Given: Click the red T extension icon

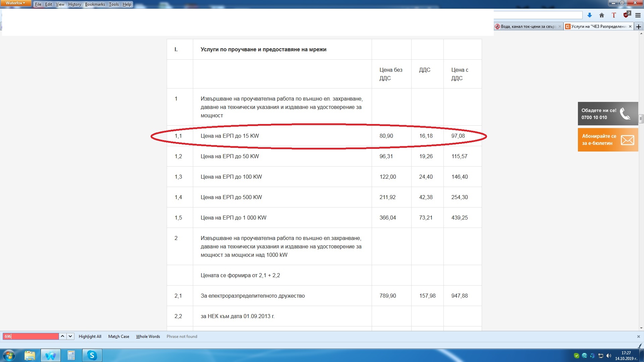Looking at the screenshot, I should point(613,15).
